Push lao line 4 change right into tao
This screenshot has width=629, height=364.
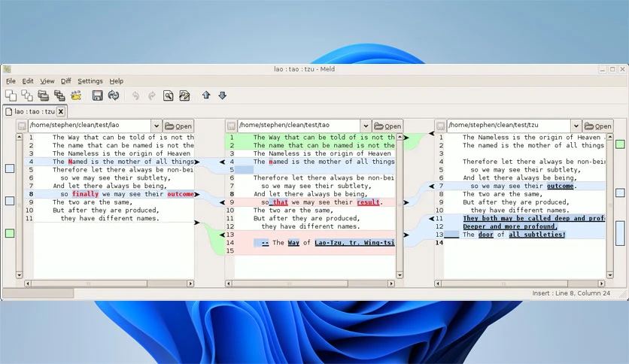pyautogui.click(x=197, y=162)
